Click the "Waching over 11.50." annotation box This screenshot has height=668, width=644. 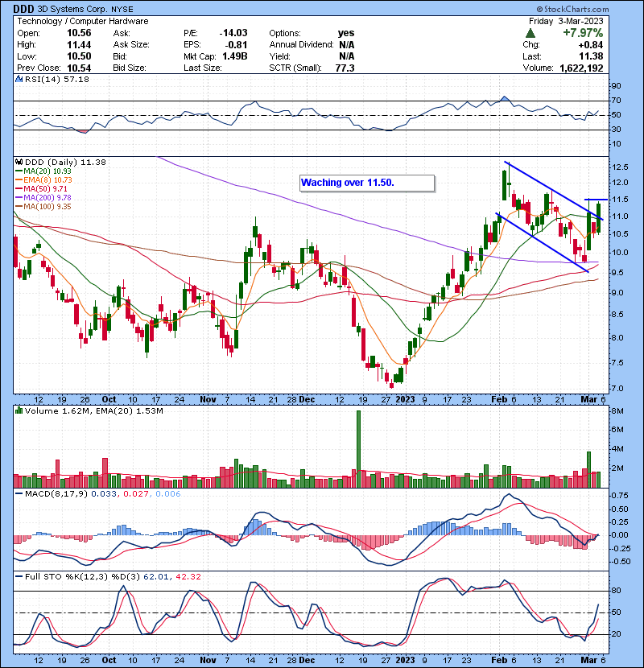(x=366, y=183)
